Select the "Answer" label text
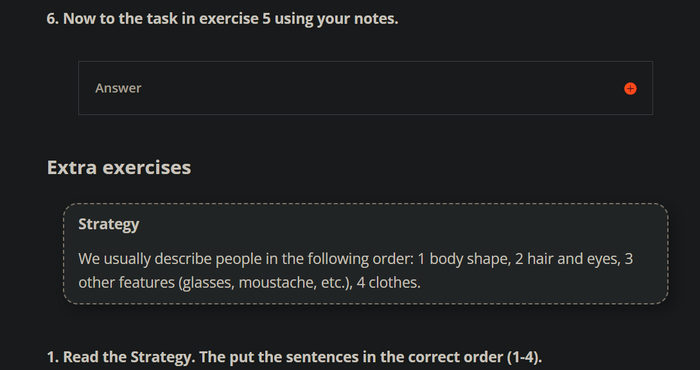Screen dimensions: 700x370 pos(118,88)
